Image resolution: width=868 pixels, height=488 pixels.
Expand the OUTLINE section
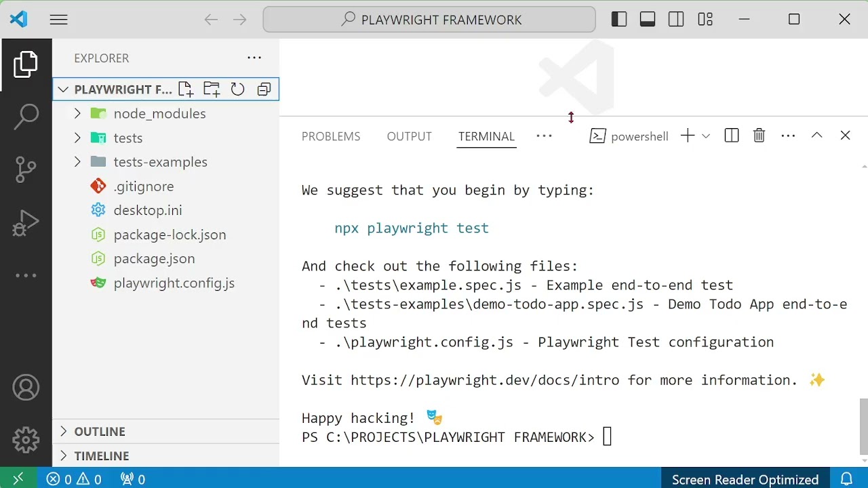[x=165, y=431]
